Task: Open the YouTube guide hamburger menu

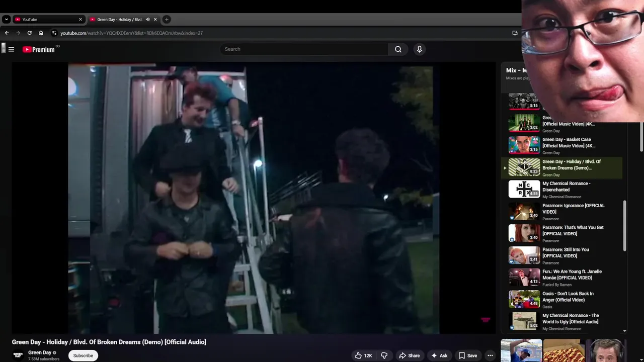Action: pos(11,49)
